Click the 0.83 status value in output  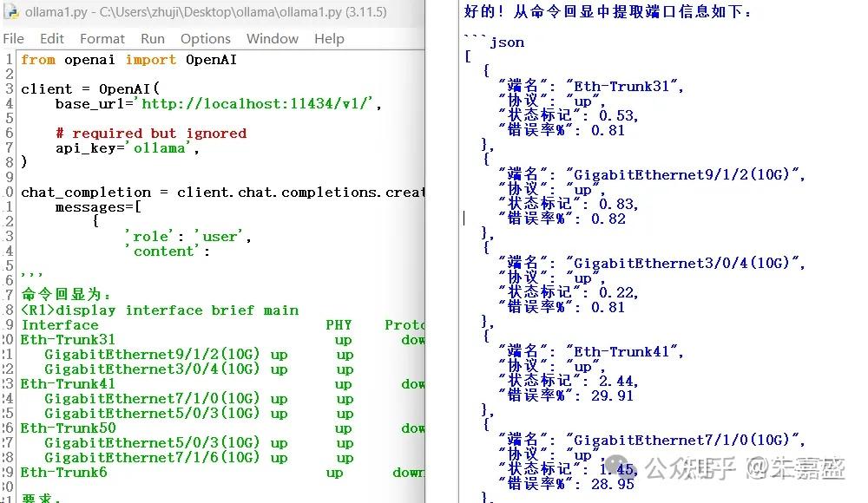click(x=616, y=204)
